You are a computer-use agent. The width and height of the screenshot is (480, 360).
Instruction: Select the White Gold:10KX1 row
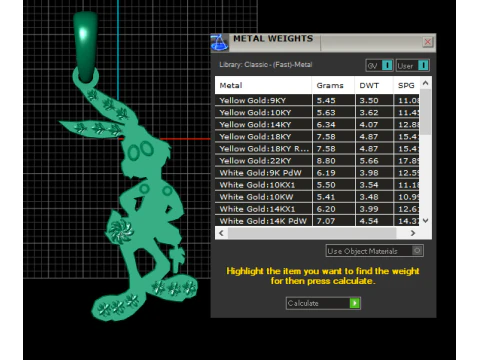pyautogui.click(x=317, y=185)
